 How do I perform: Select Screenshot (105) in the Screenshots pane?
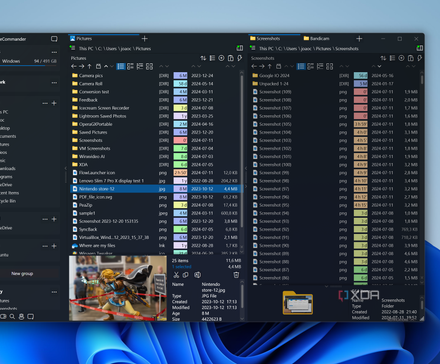(275, 124)
